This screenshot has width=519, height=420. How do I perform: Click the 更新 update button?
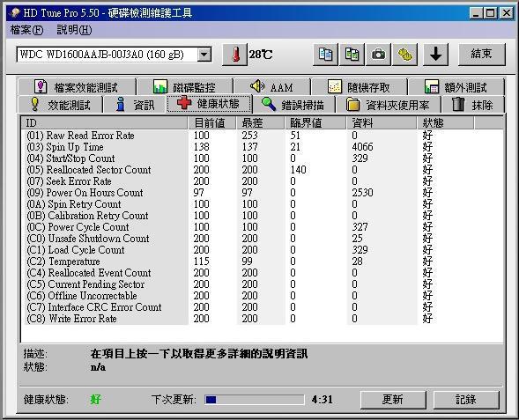coord(393,400)
